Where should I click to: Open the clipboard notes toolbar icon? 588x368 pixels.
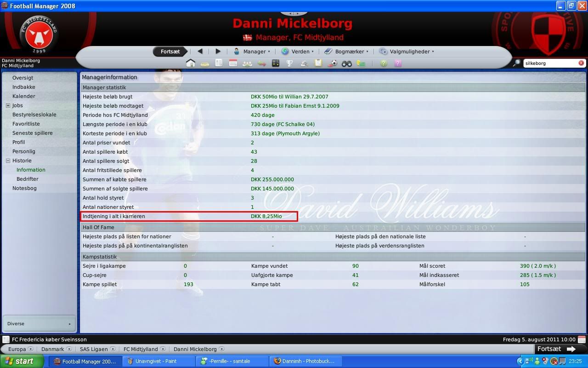click(x=318, y=63)
